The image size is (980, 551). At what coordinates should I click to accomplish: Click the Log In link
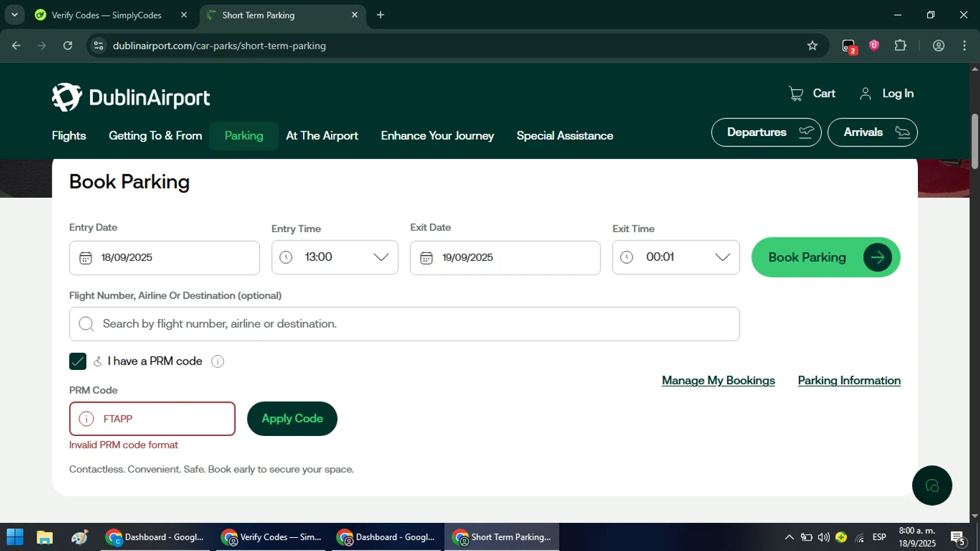(x=898, y=93)
